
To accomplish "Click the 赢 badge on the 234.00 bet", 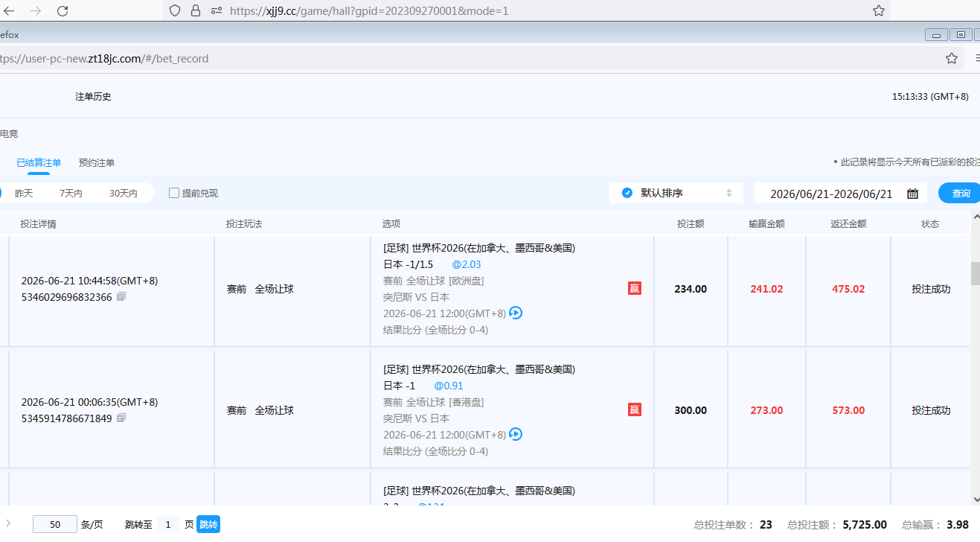I will pos(635,288).
